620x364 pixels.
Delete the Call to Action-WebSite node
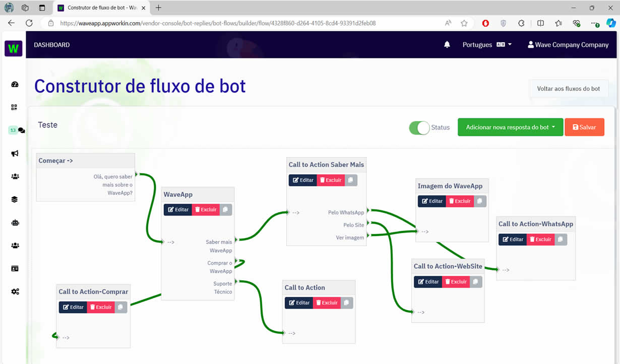(456, 281)
